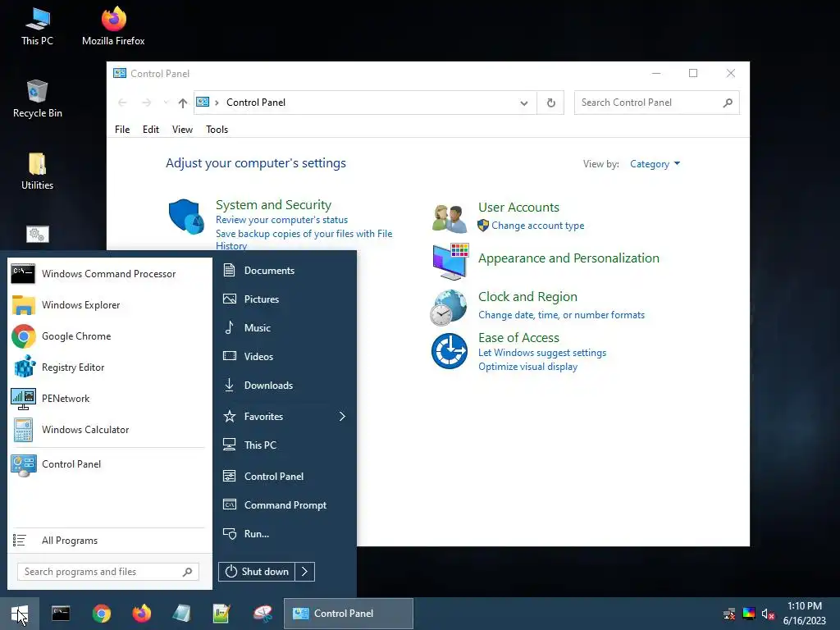This screenshot has width=840, height=630.
Task: Refresh the Control Panel address bar
Action: tap(550, 103)
